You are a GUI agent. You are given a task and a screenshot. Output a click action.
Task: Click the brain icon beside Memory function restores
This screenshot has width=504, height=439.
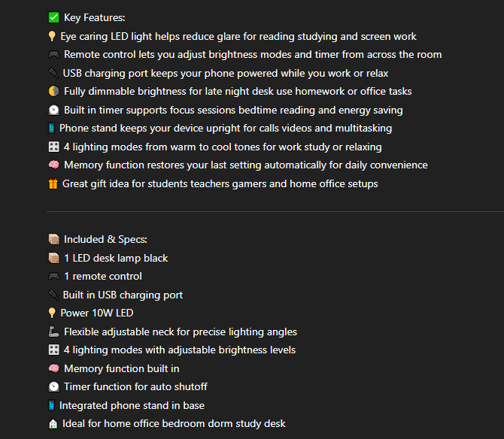point(53,165)
